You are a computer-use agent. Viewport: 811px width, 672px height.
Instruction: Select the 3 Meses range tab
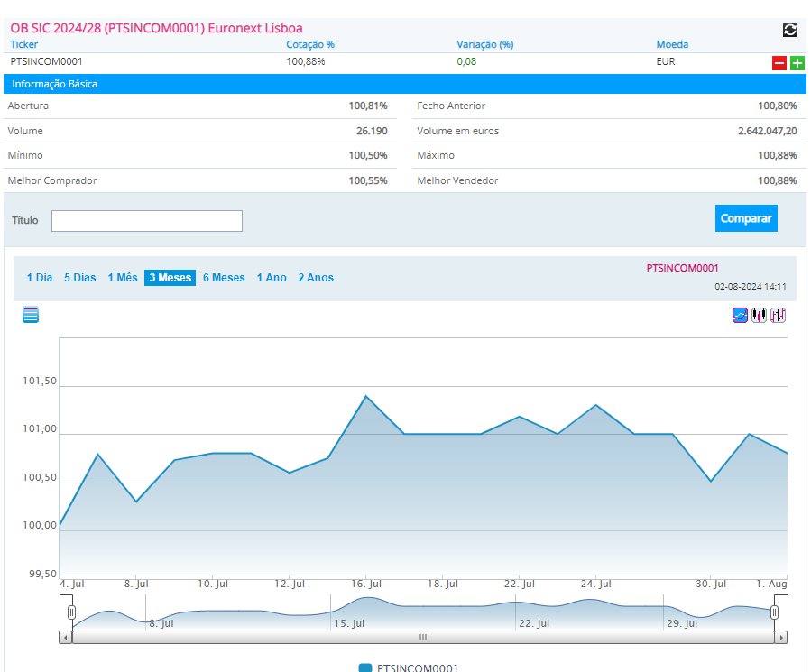coord(170,278)
